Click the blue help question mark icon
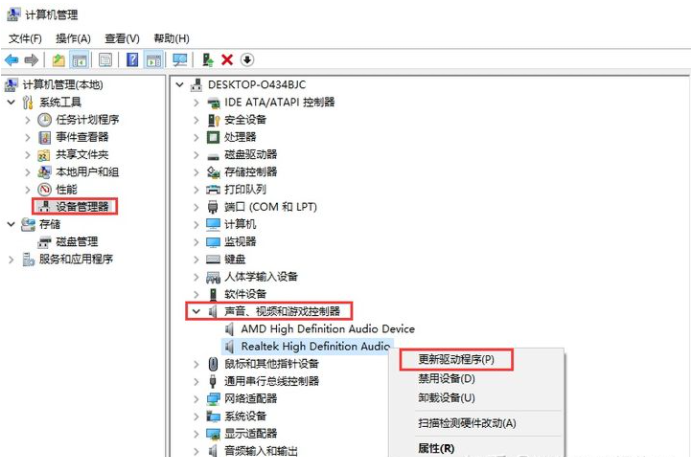Viewport: 691px width, 457px height. tap(132, 59)
